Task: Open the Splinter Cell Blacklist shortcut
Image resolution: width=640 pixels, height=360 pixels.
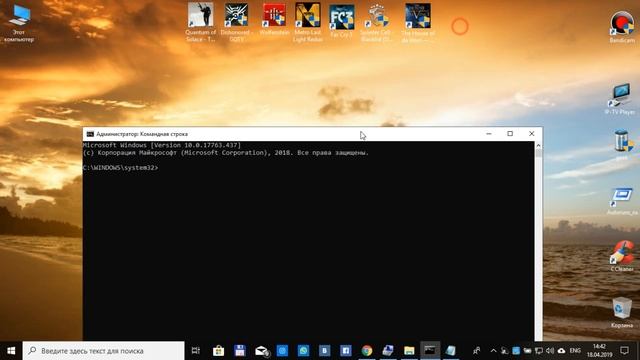Action: (x=376, y=23)
